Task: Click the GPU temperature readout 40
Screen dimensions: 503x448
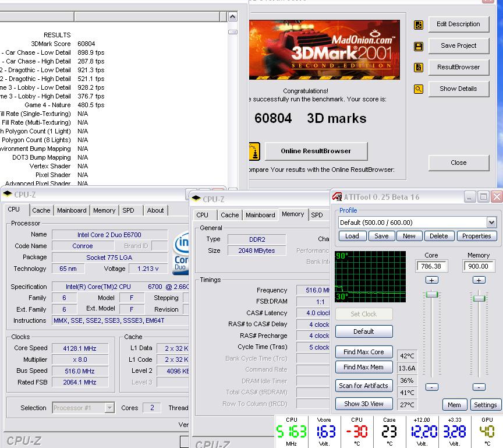Action: pos(487,431)
